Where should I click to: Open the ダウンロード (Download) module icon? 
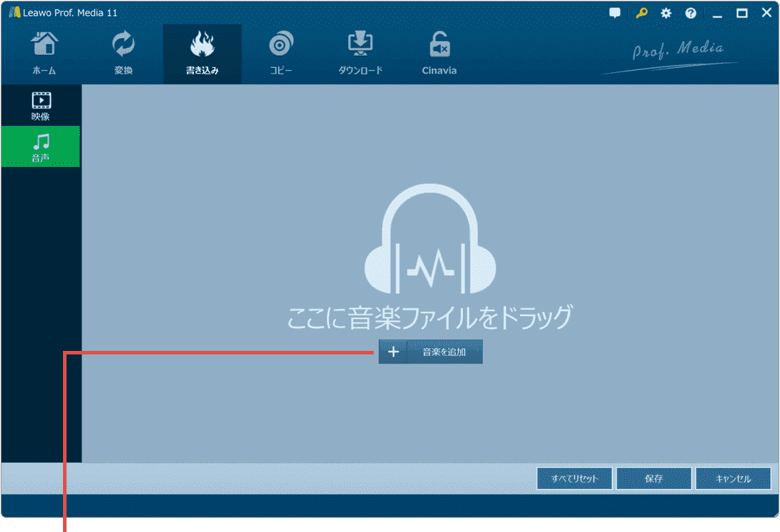pyautogui.click(x=360, y=53)
